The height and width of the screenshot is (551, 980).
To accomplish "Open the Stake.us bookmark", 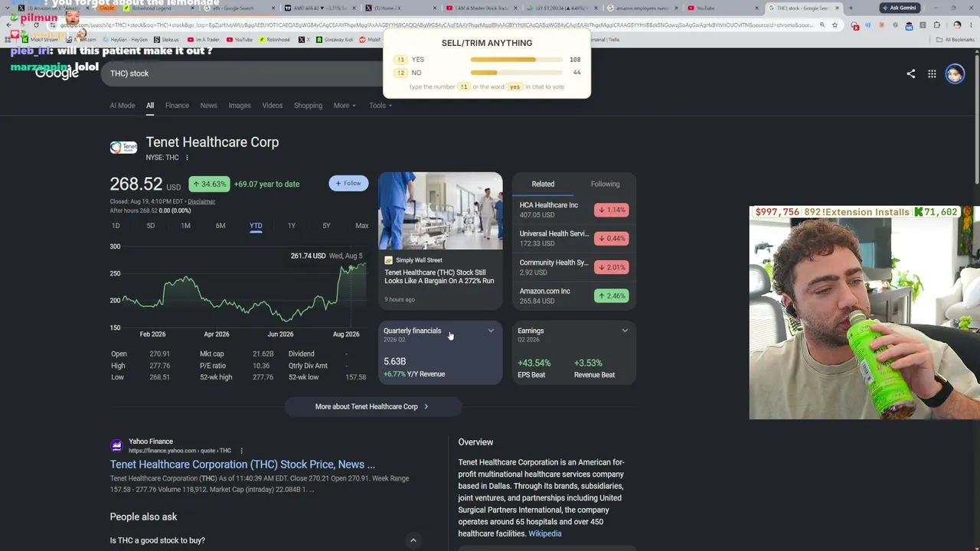I will [167, 40].
